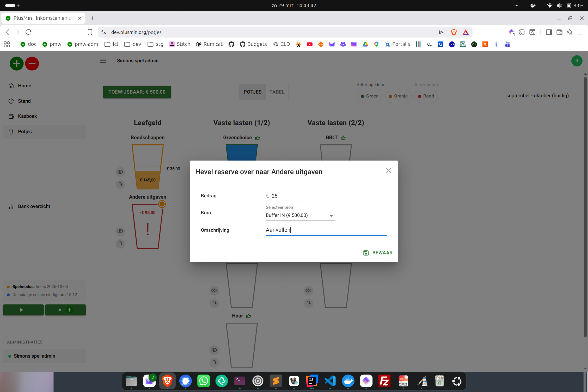Filter pots by the Oranje color chip
Image resolution: width=588 pixels, height=392 pixels.
coord(398,96)
